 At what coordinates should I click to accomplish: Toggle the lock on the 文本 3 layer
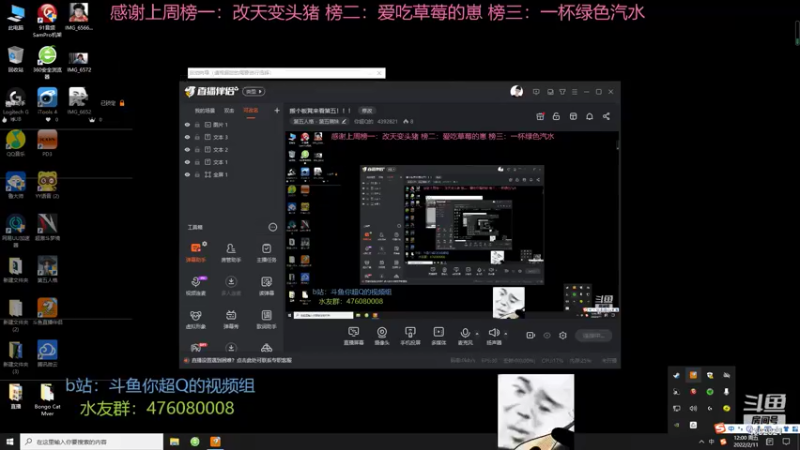point(197,137)
